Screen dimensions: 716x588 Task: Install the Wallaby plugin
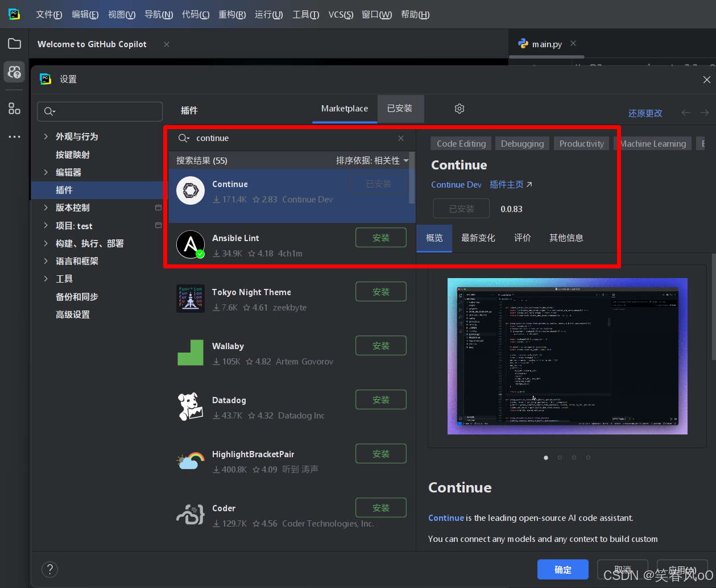(x=381, y=346)
